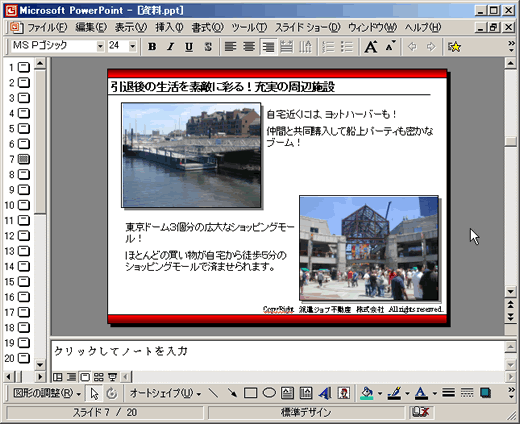Screen dimensions: 520x424
Task: Click the Demote right arrow
Action: pyautogui.click(x=431, y=47)
